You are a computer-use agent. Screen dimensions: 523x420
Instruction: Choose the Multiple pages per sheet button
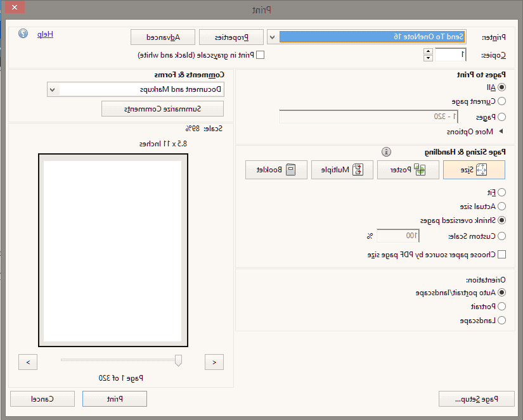pos(342,170)
